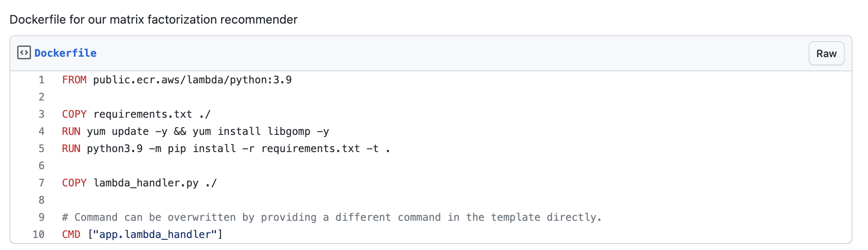Viewport: 868px width, 250px height.
Task: Click the RUN keyword on line 4
Action: tap(71, 131)
